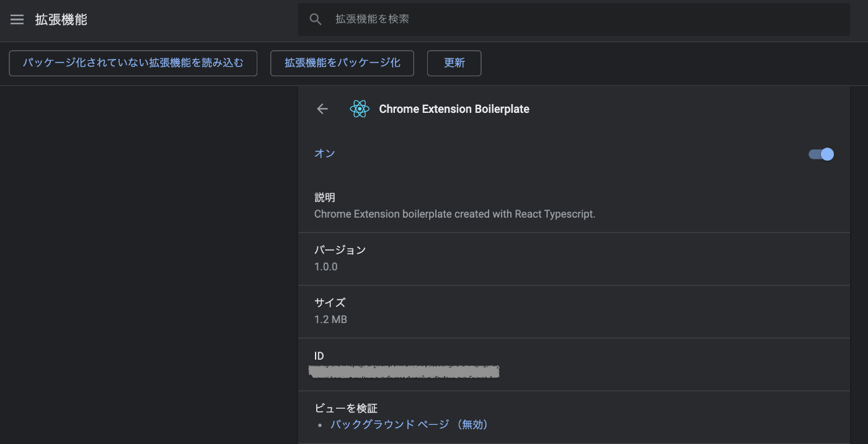This screenshot has width=868, height=444.
Task: Go back using the left arrow
Action: (x=322, y=109)
